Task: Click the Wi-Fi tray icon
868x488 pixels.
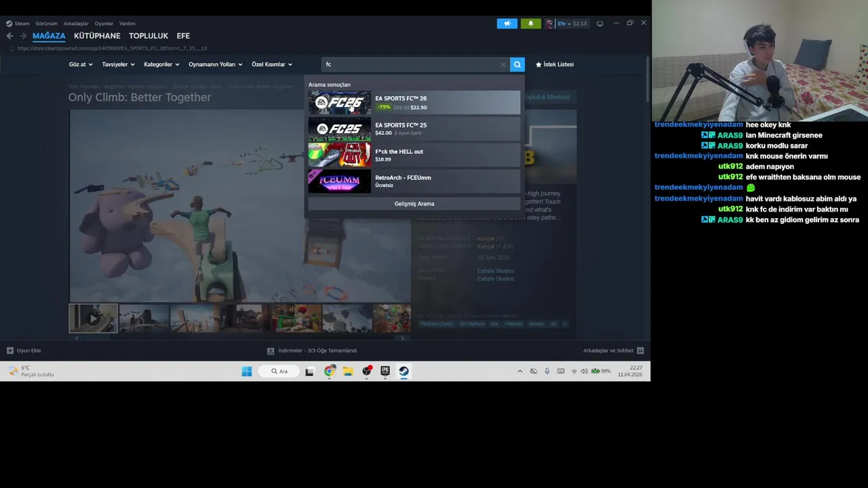Action: (574, 371)
